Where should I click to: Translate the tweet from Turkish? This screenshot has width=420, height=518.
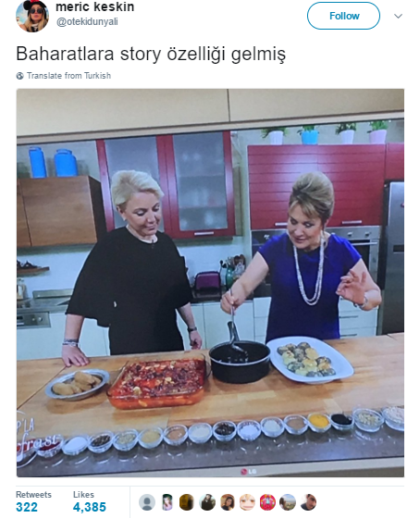point(68,76)
